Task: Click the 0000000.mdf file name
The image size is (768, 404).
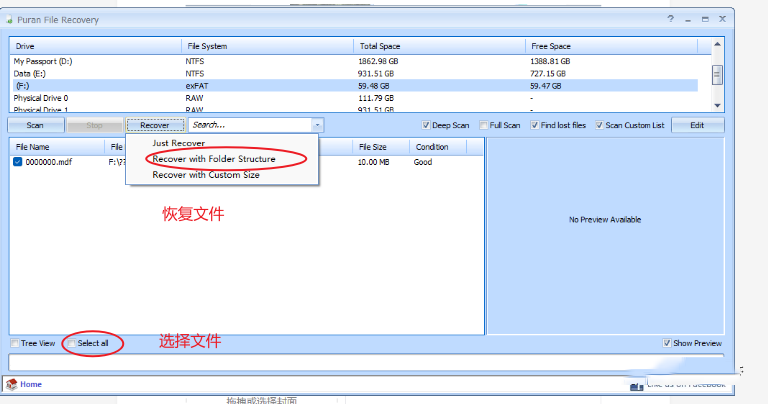Action: pyautogui.click(x=48, y=162)
